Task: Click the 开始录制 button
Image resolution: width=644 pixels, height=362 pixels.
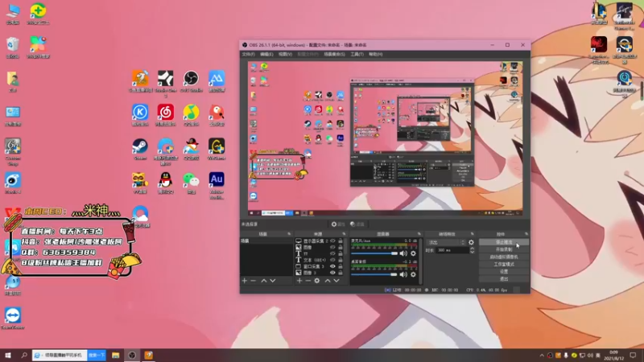Action: 504,249
